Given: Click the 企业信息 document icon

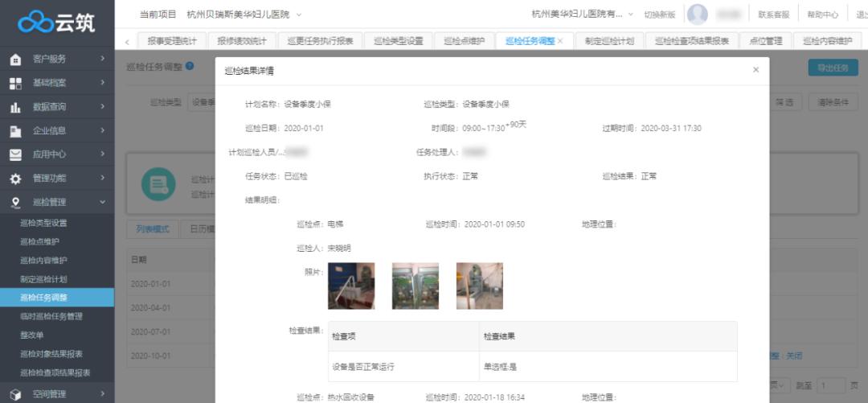Looking at the screenshot, I should click(16, 131).
